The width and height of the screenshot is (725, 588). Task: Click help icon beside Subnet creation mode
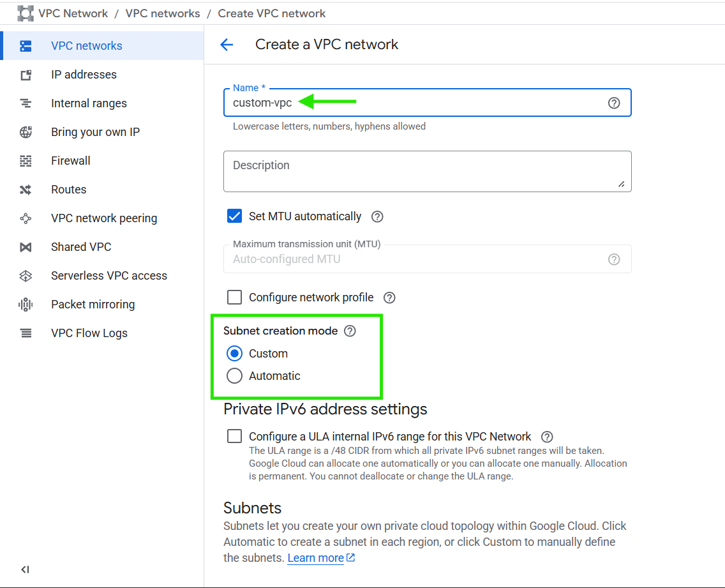click(x=350, y=331)
